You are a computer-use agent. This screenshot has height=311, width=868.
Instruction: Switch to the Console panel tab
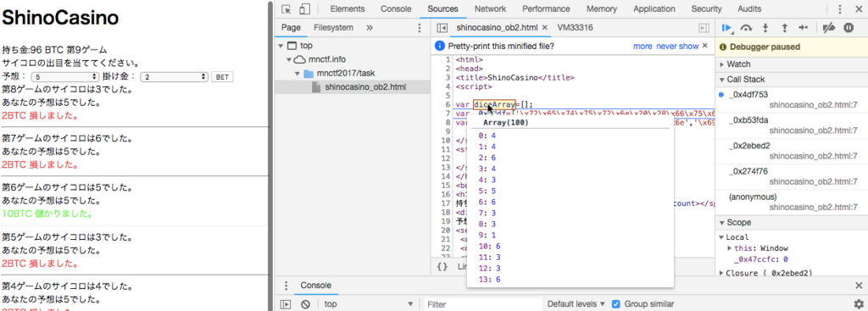point(396,8)
